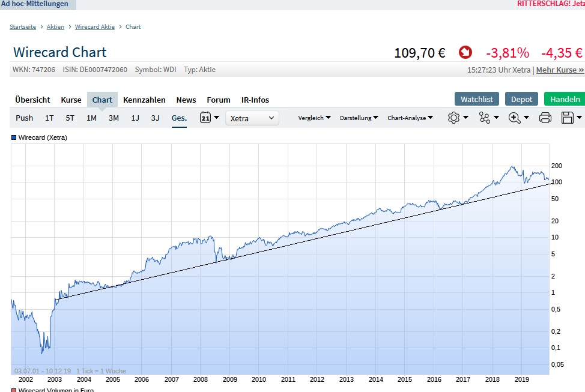Open the Xetra exchange dropdown
The height and width of the screenshot is (392, 585).
pyautogui.click(x=252, y=118)
